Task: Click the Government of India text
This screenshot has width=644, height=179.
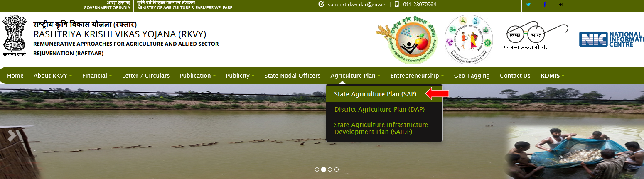Action: (x=107, y=7)
